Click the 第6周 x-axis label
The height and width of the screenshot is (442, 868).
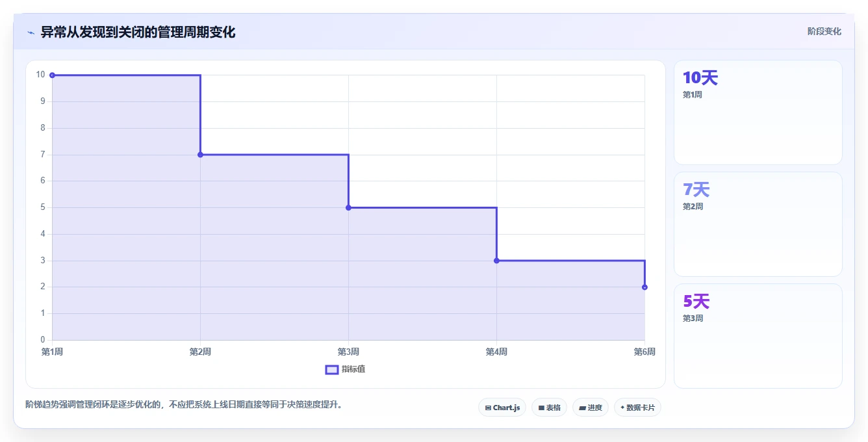pyautogui.click(x=645, y=352)
